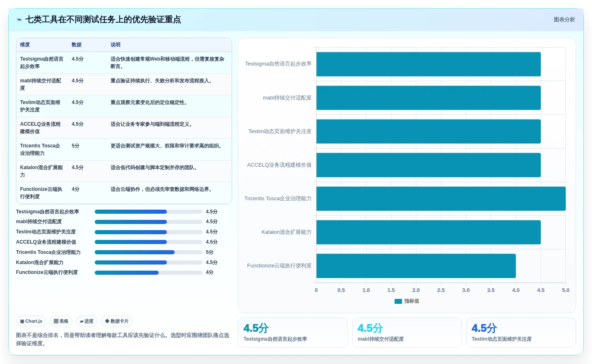Click the mabl bar in the chart
The image size is (592, 364).
tap(428, 98)
